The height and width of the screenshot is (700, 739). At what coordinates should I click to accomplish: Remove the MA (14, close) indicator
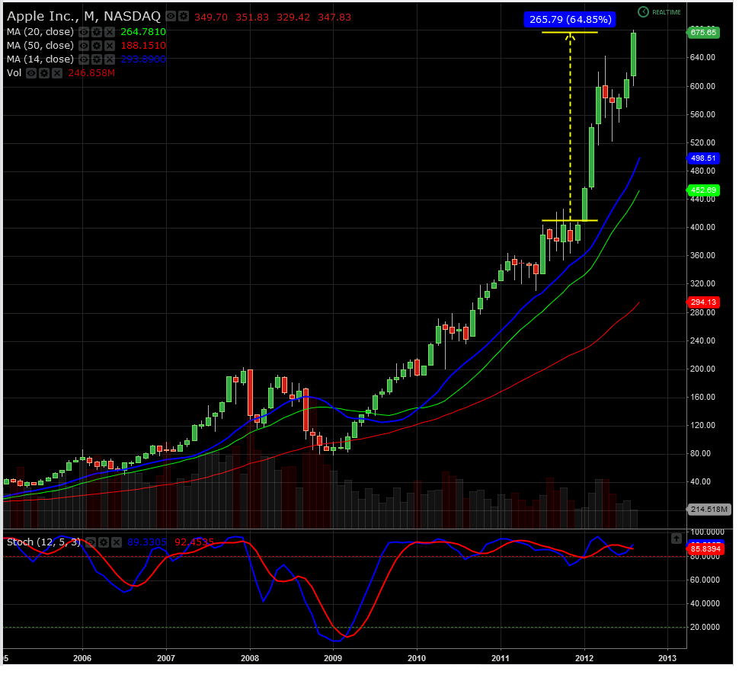tap(110, 59)
